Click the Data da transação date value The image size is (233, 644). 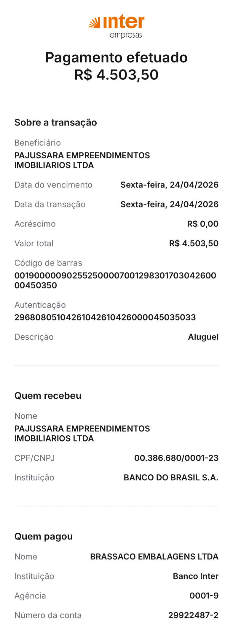click(x=169, y=205)
